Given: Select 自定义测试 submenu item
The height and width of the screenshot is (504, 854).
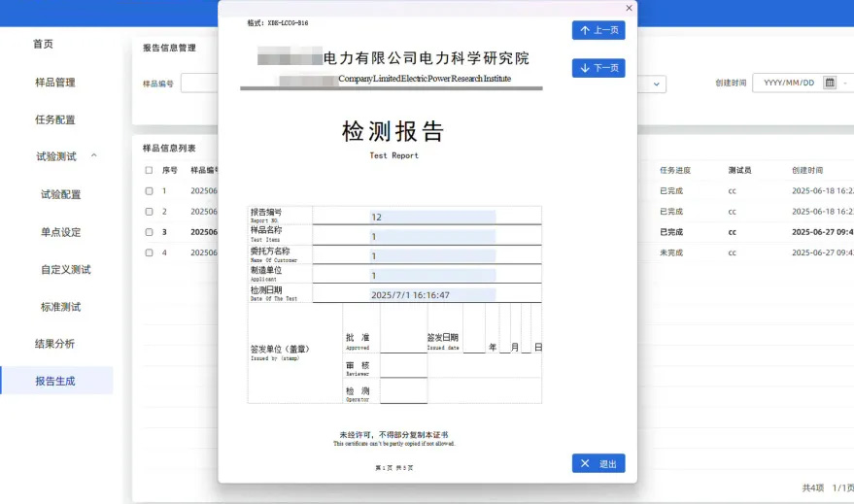Looking at the screenshot, I should coord(66,269).
